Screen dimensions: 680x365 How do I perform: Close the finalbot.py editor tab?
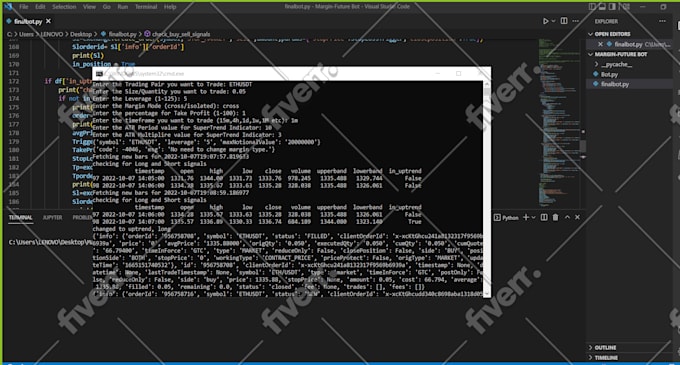[x=48, y=21]
